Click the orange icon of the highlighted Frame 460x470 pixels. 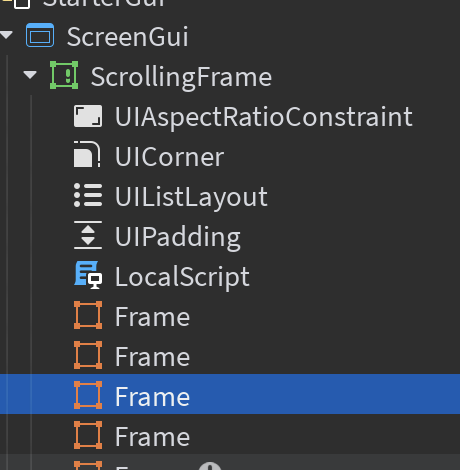point(88,395)
